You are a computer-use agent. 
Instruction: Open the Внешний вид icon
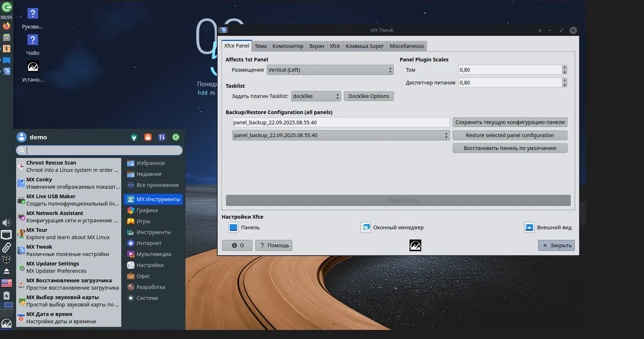pos(529,227)
